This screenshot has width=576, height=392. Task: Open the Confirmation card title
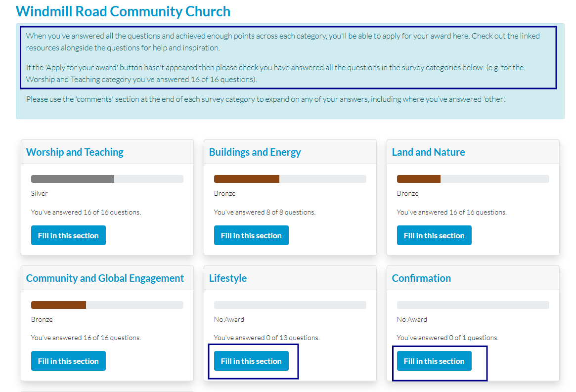click(x=421, y=278)
